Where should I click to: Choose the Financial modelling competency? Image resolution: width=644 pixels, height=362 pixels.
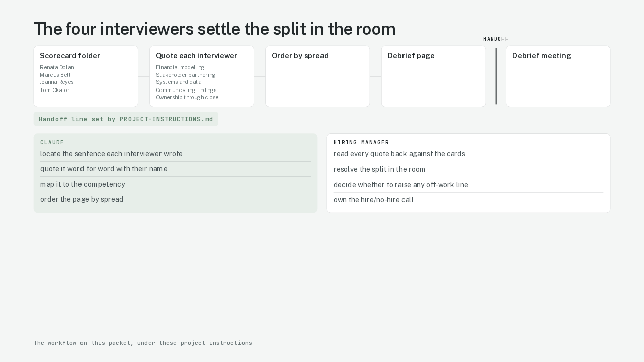(x=180, y=67)
